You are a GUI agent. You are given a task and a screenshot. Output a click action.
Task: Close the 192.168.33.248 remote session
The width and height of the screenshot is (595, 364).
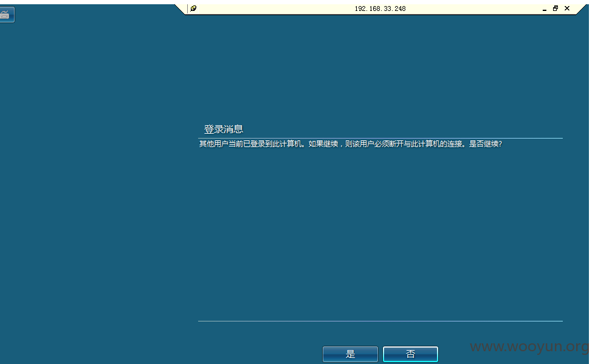[567, 9]
